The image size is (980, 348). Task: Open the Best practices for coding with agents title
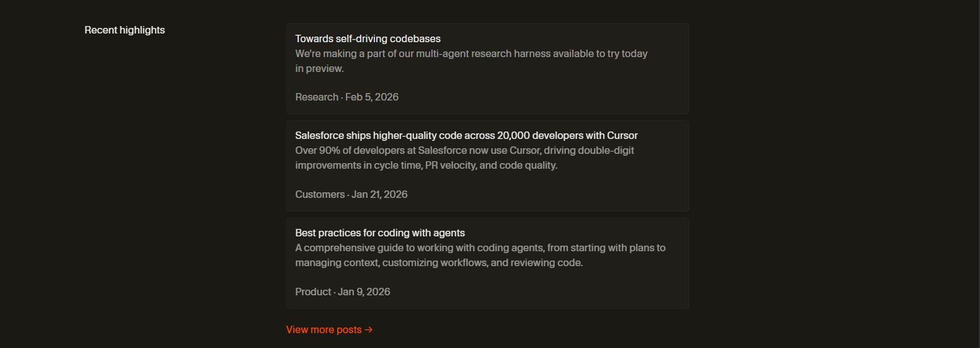pyautogui.click(x=379, y=233)
